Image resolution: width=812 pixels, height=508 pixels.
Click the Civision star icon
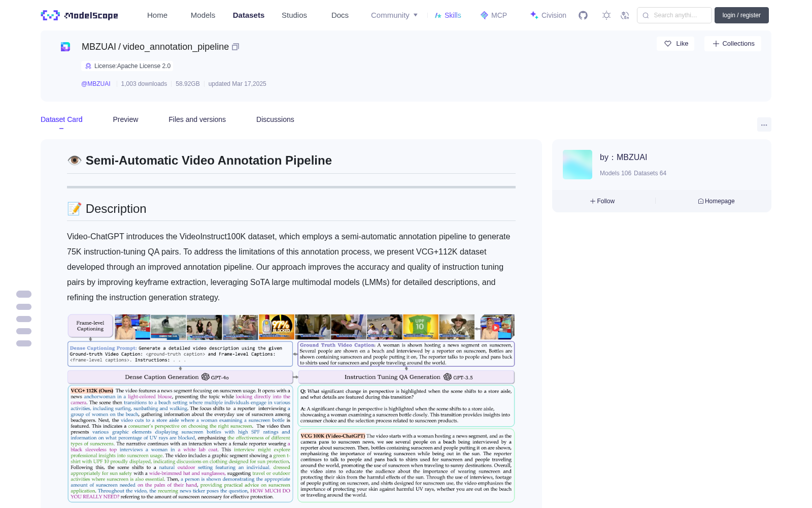pos(534,15)
